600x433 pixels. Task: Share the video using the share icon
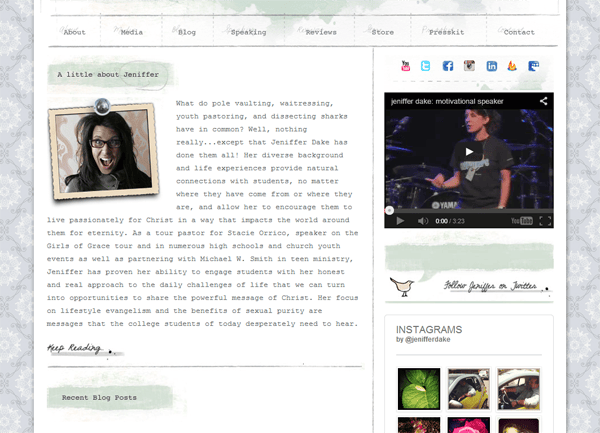coord(544,101)
